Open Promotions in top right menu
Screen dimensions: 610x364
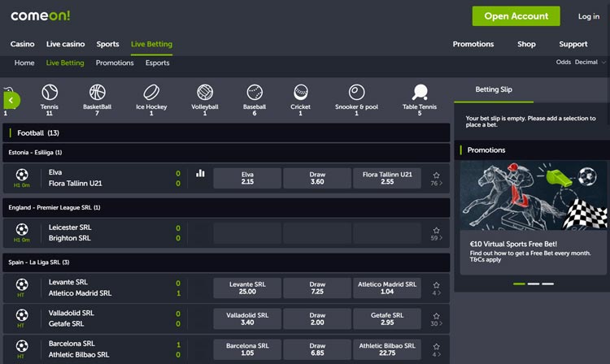pos(473,44)
